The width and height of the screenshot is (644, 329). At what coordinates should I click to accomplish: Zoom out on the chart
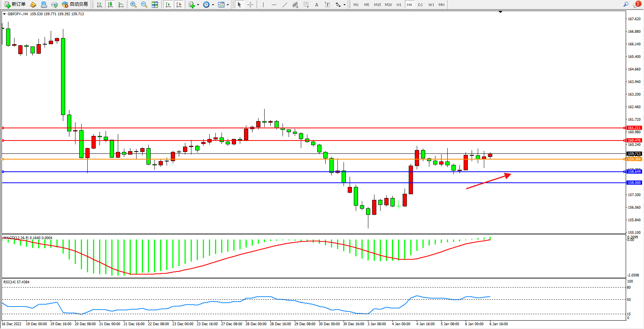click(x=144, y=5)
